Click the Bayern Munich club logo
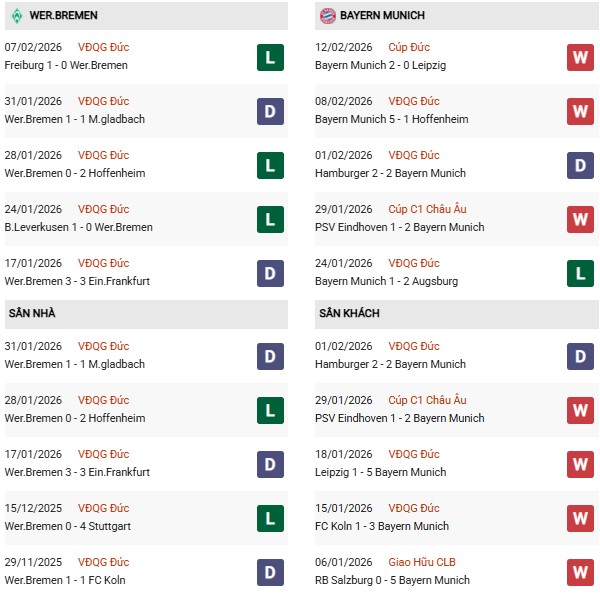Screen dimensions: 600x596 pos(327,15)
